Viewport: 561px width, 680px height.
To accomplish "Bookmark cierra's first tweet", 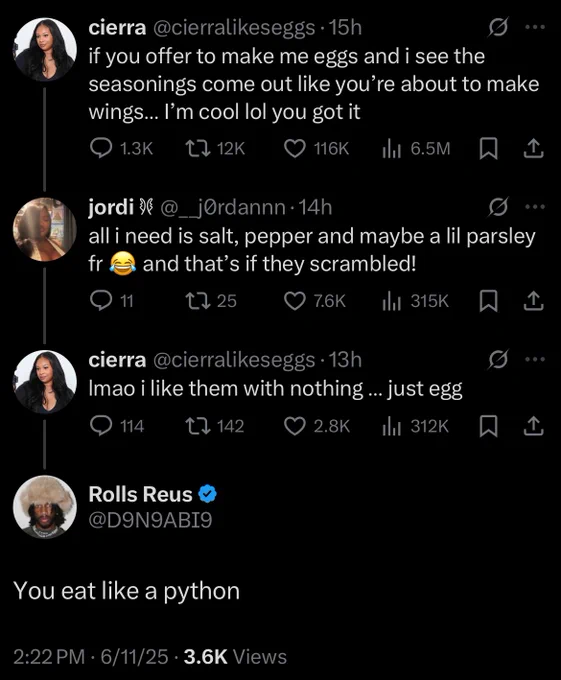I will (488, 148).
